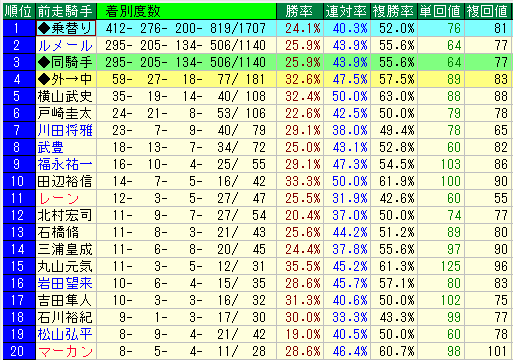Viewport: 513px width, 360px height.
Task: Open the レーン jockey link
Action: tap(59, 198)
